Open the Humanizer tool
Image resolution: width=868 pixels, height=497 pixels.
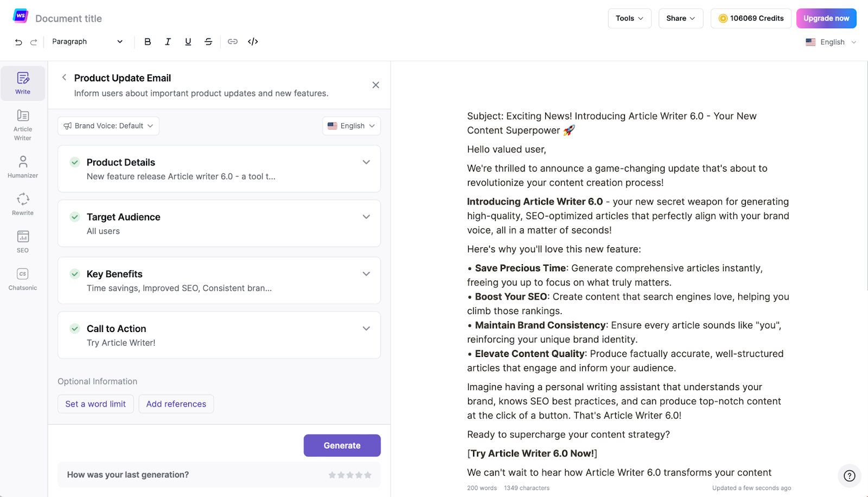(23, 167)
